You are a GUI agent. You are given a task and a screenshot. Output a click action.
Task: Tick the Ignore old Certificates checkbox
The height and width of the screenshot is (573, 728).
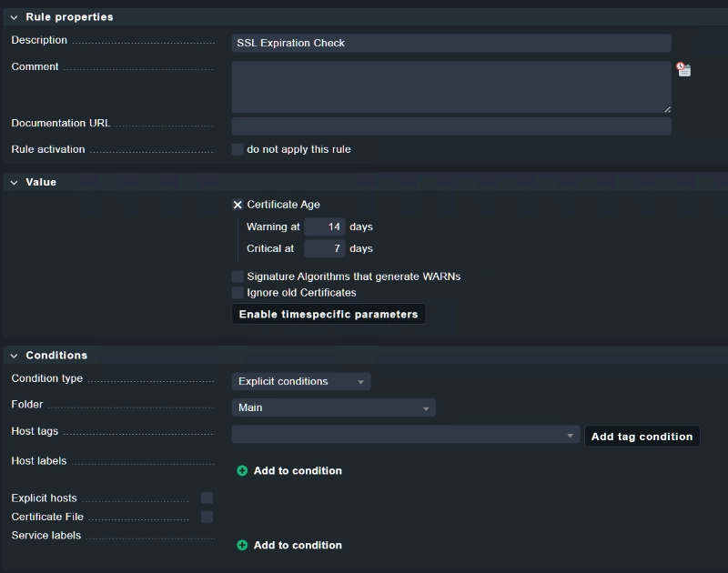point(238,293)
